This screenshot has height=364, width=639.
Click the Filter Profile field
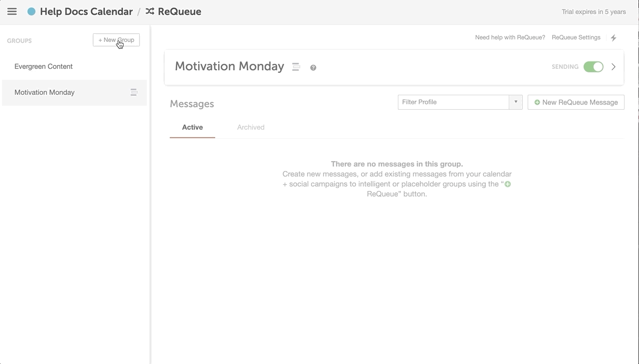pos(453,102)
